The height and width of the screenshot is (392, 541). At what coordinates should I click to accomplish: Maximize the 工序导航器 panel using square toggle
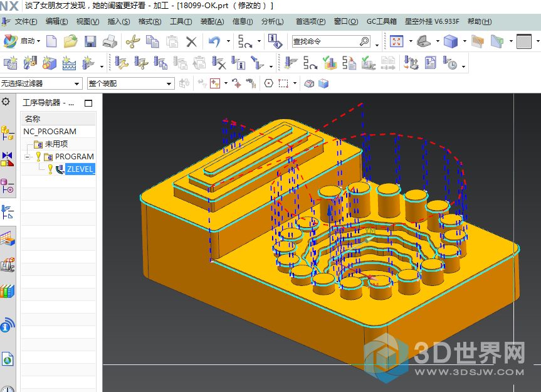click(x=88, y=103)
